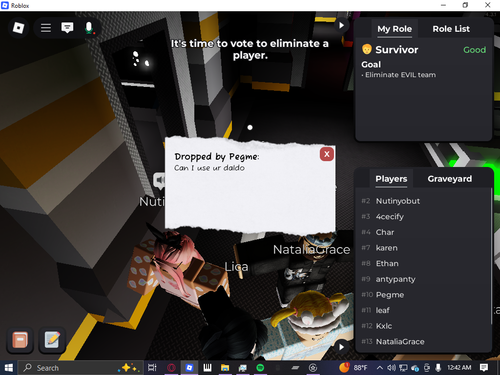The image size is (500, 375).
Task: Select player #10 Pegme
Action: click(x=423, y=295)
